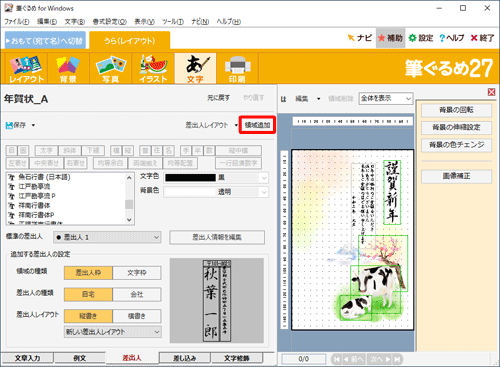Open 全体を表示 zoom combo box
500x367 pixels.
click(386, 98)
